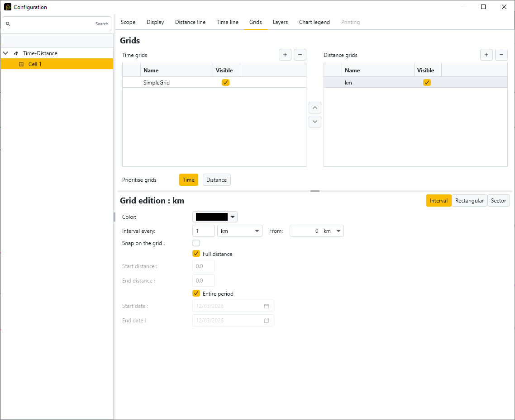
Task: Switch to the Layers tab
Action: click(x=280, y=22)
